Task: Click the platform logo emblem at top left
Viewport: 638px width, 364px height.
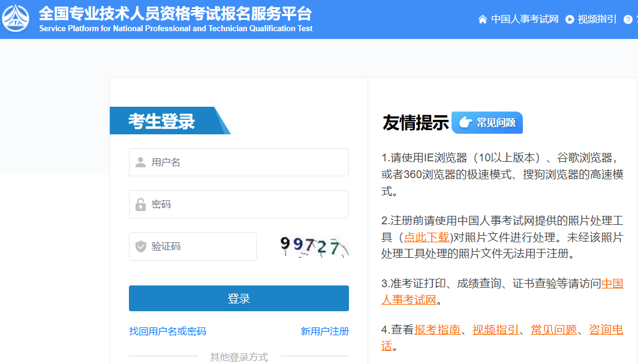Action: [x=16, y=19]
